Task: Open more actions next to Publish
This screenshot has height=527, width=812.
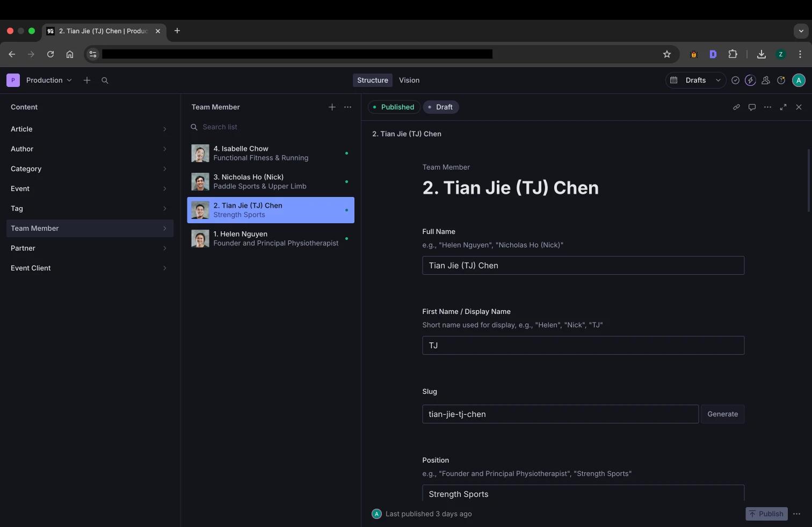Action: pos(796,514)
